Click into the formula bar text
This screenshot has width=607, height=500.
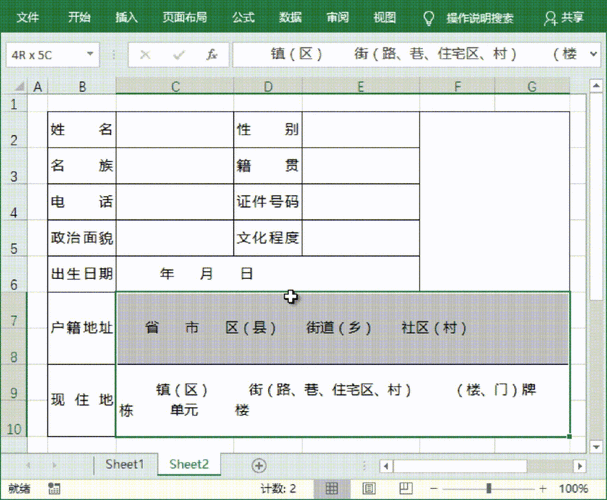[x=410, y=54]
